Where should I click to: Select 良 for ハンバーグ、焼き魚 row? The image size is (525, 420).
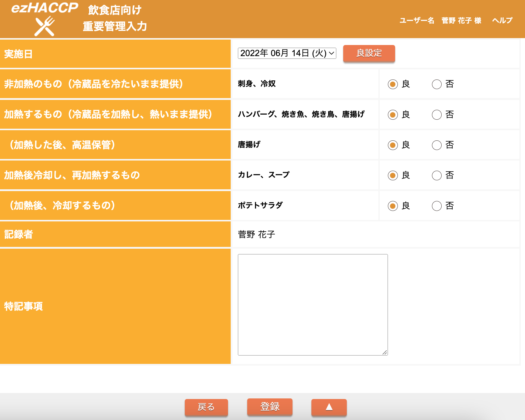(393, 115)
